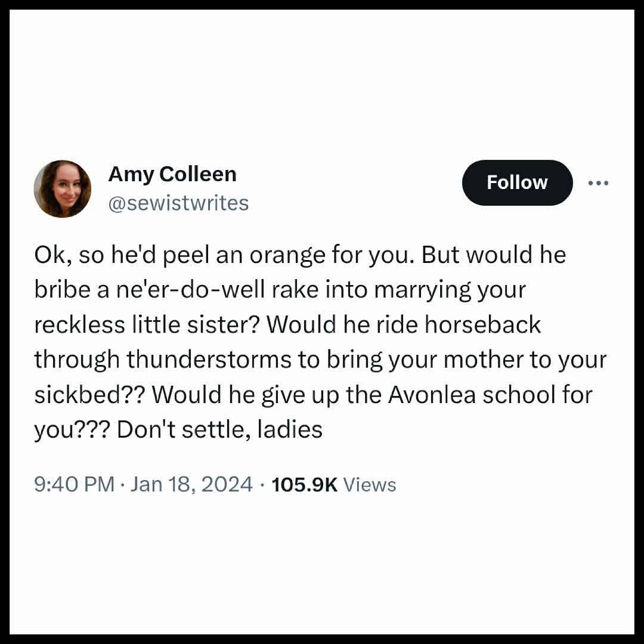Click the word Views after the count
The image size is (644, 644).
[370, 485]
